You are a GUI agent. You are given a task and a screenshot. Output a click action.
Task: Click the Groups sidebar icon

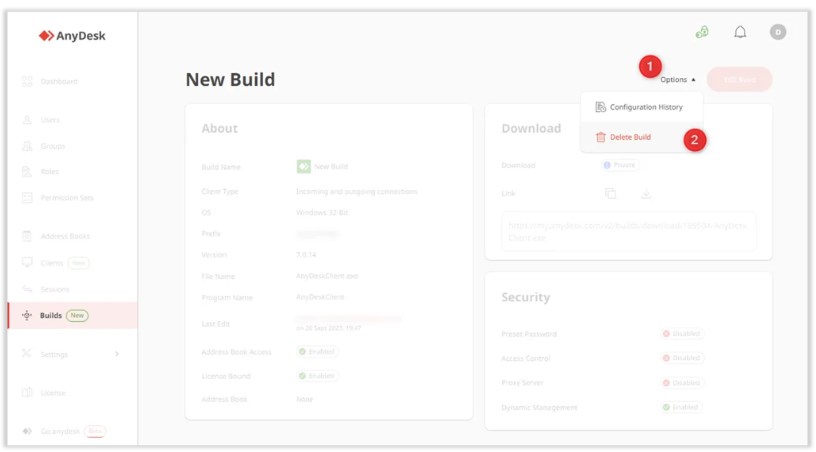pos(27,146)
